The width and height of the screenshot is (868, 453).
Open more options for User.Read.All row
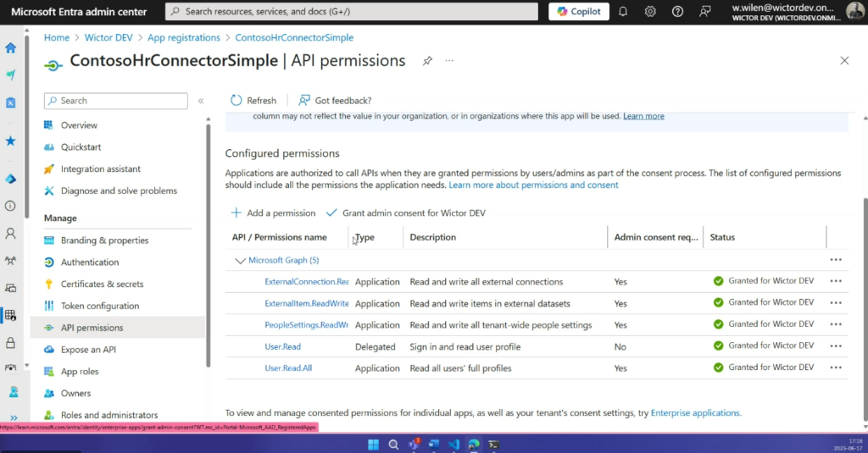(x=836, y=367)
